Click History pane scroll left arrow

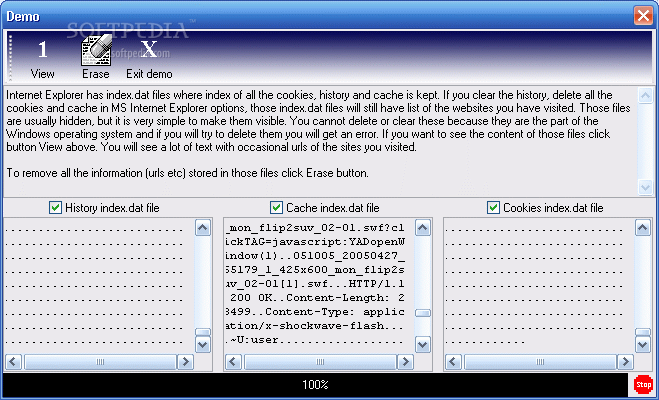(x=13, y=362)
